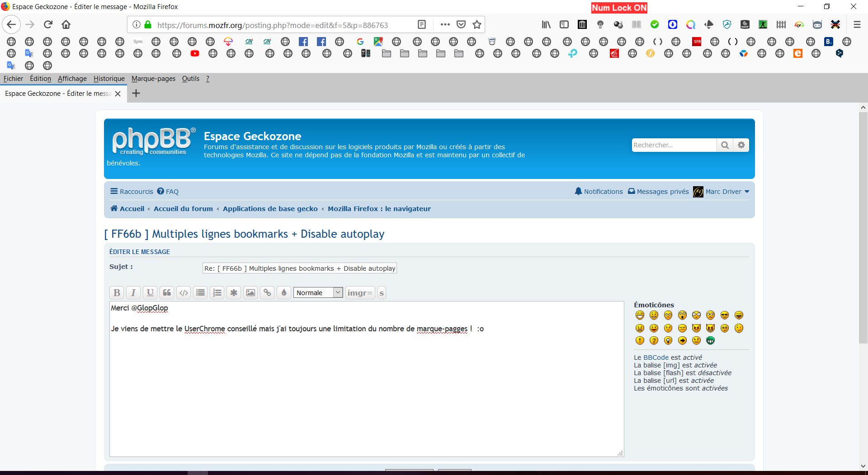Go to Accueil breadcrumb
This screenshot has width=868, height=475.
pyautogui.click(x=127, y=209)
